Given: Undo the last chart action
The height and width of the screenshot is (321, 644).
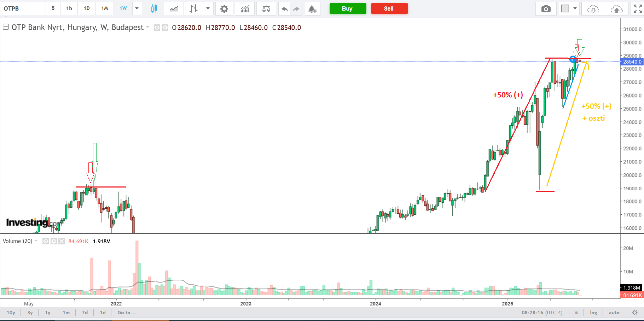Looking at the screenshot, I should click(284, 8).
